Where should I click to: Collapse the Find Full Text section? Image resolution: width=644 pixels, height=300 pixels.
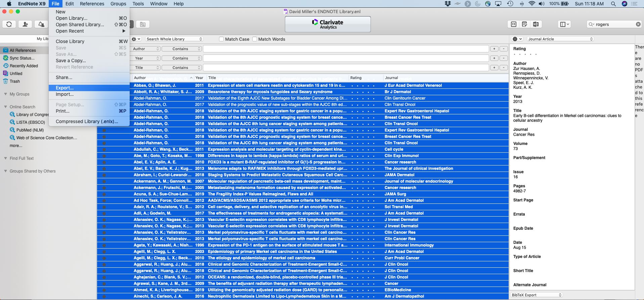click(5, 158)
